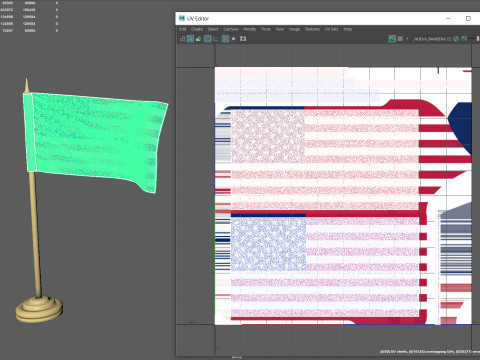Screen dimensions: 480x360
Task: Select the NUEVA_BANDERA texture name field
Action: coord(432,39)
